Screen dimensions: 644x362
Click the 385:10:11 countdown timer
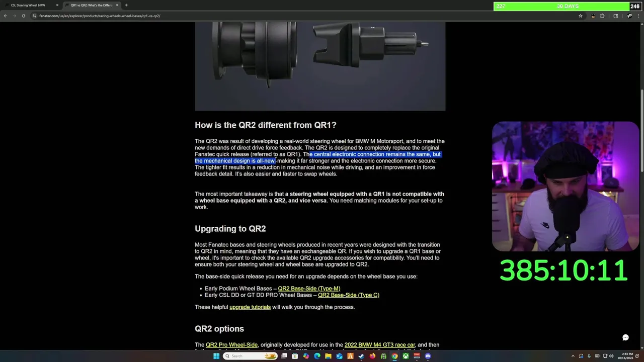click(x=563, y=270)
